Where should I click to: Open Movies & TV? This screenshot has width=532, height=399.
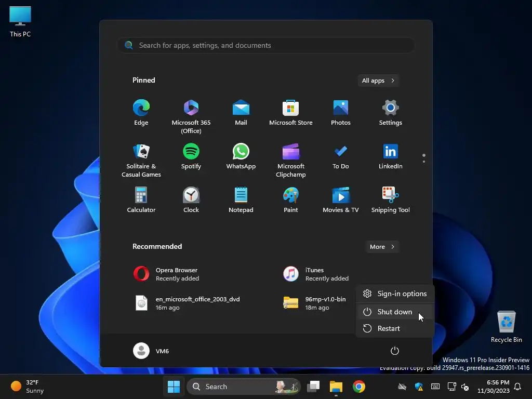341,200
